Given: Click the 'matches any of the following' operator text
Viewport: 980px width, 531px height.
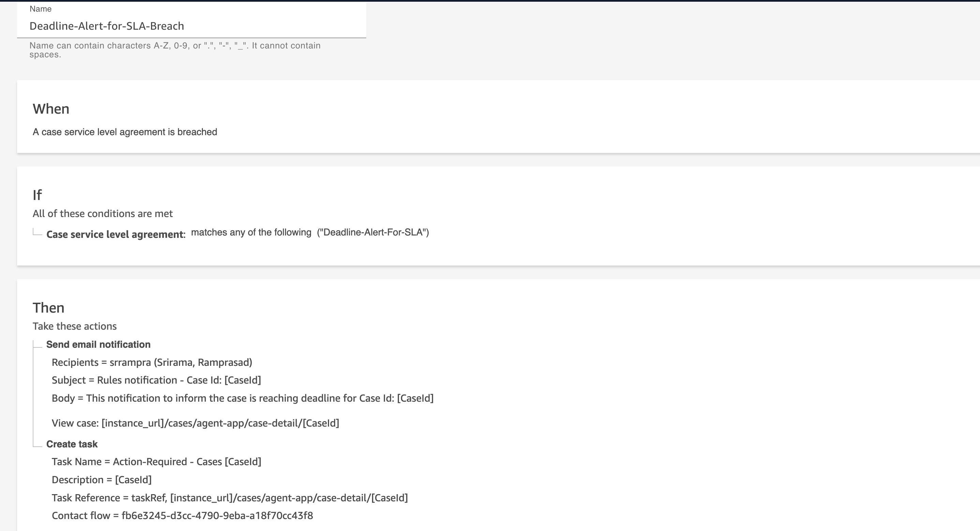Looking at the screenshot, I should click(251, 232).
